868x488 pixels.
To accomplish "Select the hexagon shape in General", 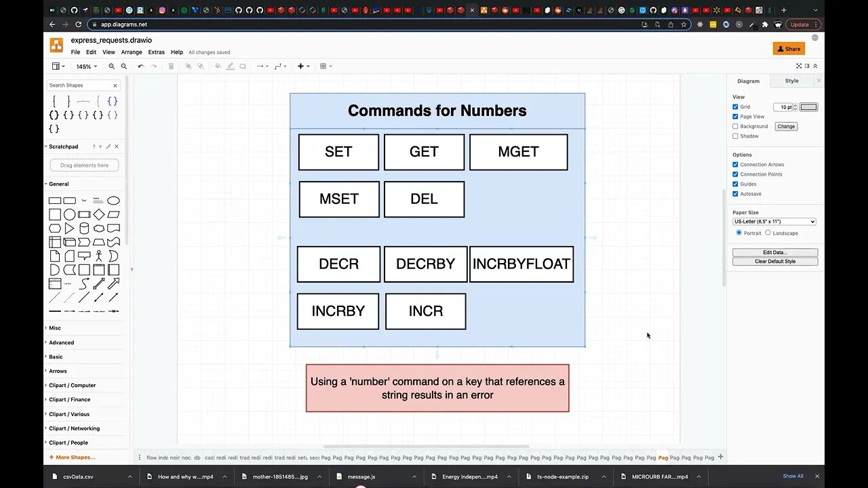I will (55, 228).
